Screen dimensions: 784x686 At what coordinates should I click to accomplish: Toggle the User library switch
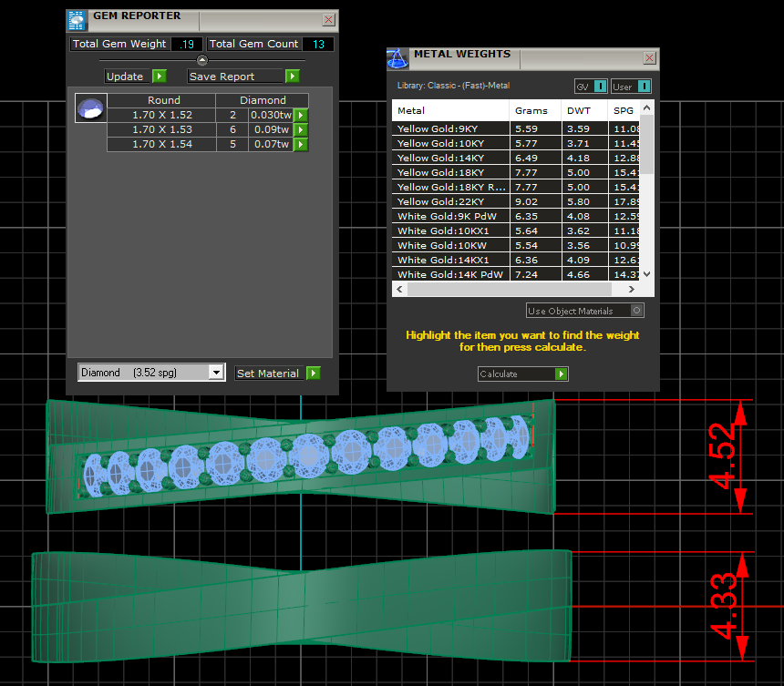point(644,87)
